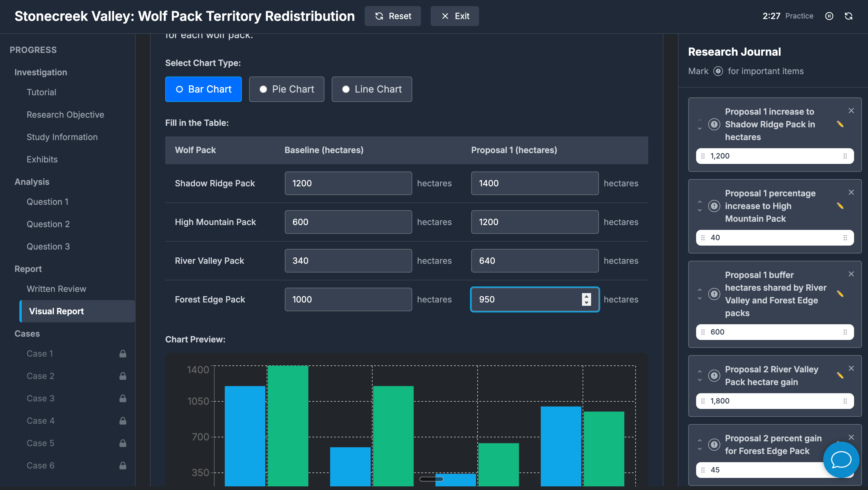Go to Question 2 in Analysis
This screenshot has width=868, height=490.
[x=48, y=224]
